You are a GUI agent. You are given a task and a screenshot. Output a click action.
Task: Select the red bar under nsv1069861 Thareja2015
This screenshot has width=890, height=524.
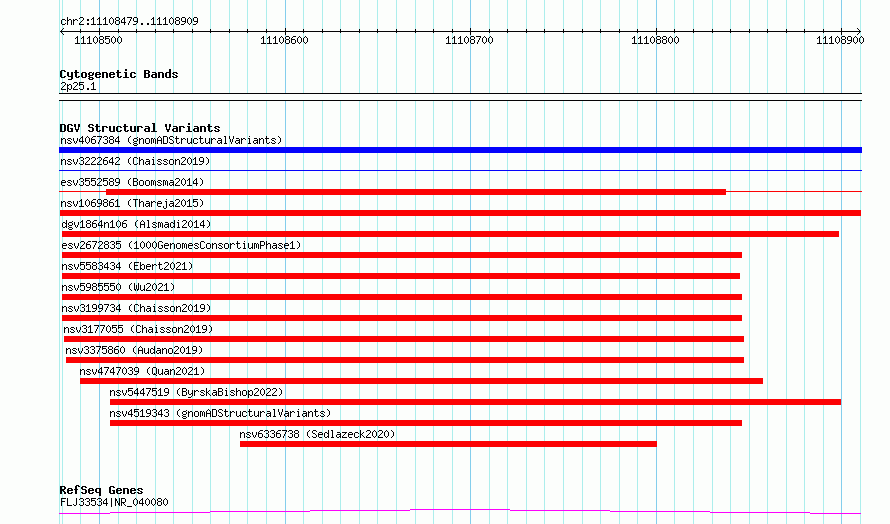[460, 213]
